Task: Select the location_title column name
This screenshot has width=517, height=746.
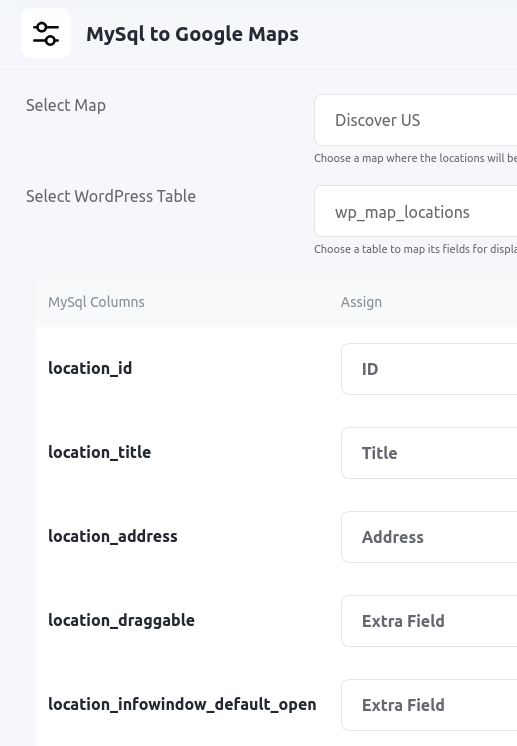Action: click(99, 452)
